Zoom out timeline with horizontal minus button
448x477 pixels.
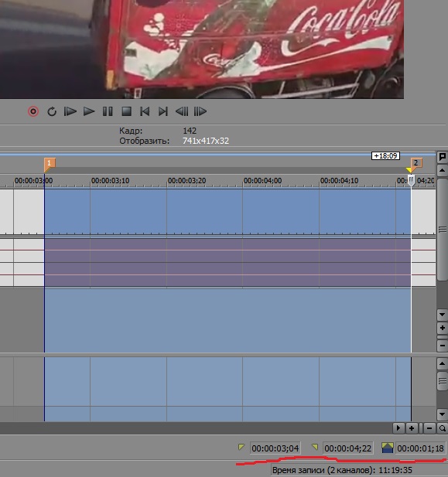429,428
